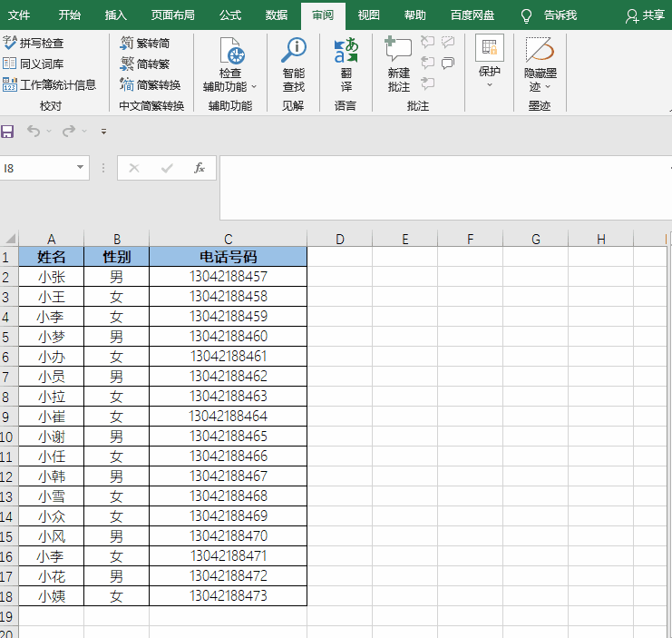Screen dimensions: 672x638
Task: Select cell containing 13042188457
Action: [x=228, y=277]
